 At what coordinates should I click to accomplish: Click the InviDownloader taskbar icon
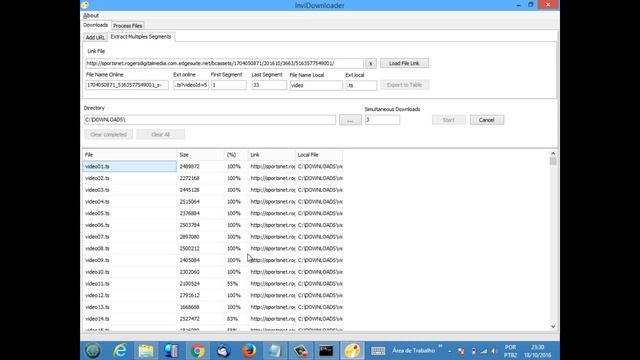tap(352, 351)
